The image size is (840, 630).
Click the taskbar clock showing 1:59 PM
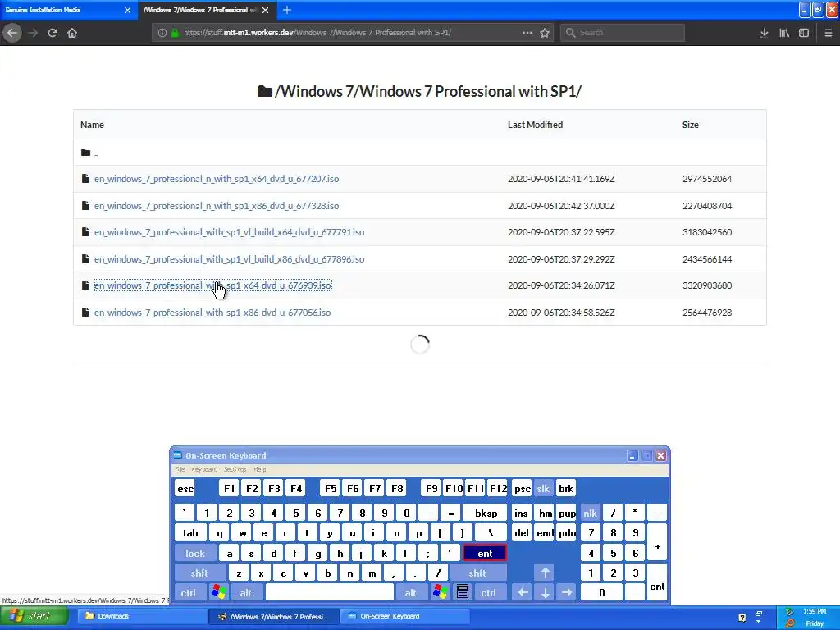pyautogui.click(x=815, y=611)
